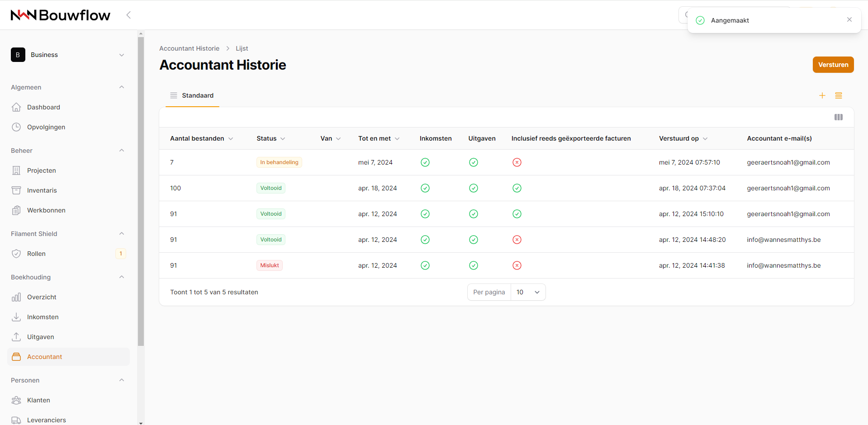Click the Accountant Historie breadcrumb link
Image resolution: width=868 pixels, height=425 pixels.
click(x=189, y=48)
